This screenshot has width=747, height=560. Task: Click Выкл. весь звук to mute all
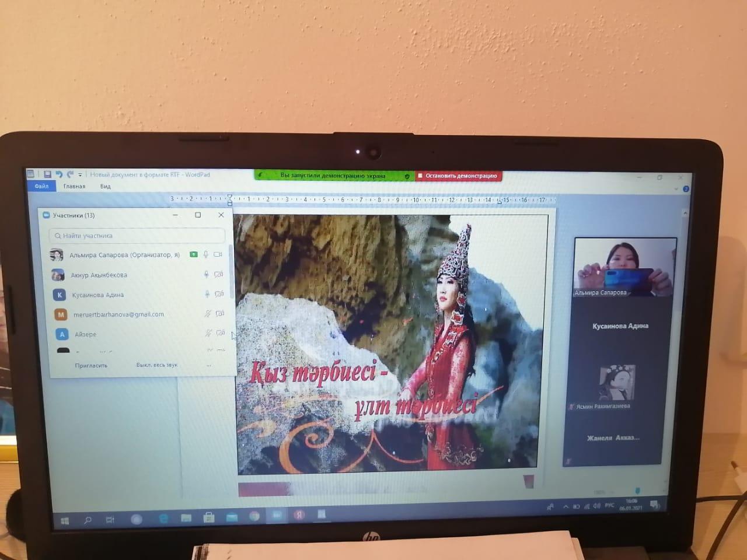tap(156, 365)
